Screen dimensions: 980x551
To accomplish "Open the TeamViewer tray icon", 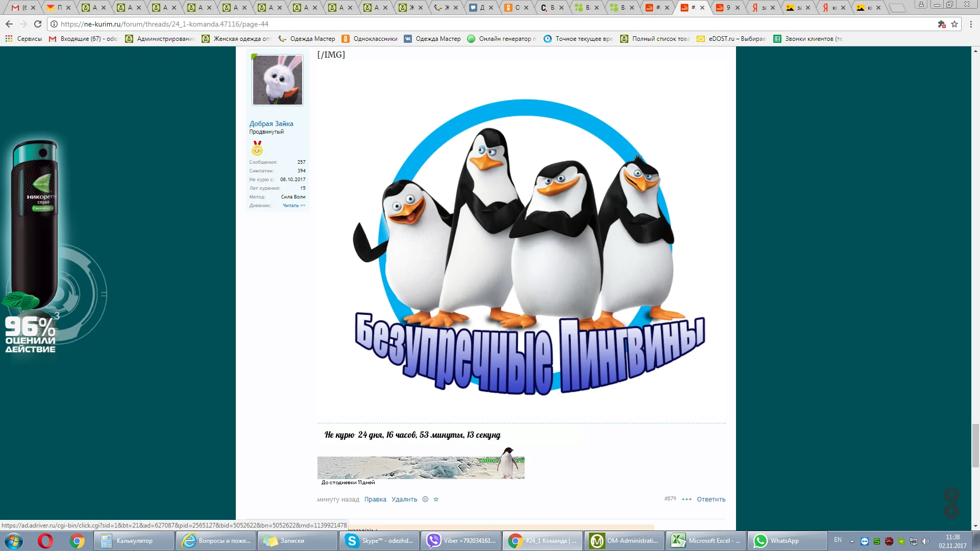I will point(864,541).
